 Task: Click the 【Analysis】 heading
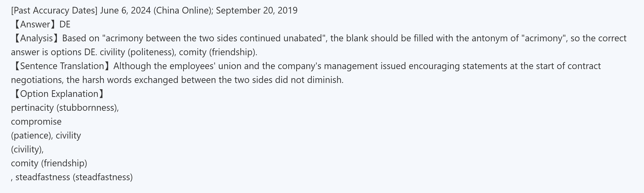point(36,38)
